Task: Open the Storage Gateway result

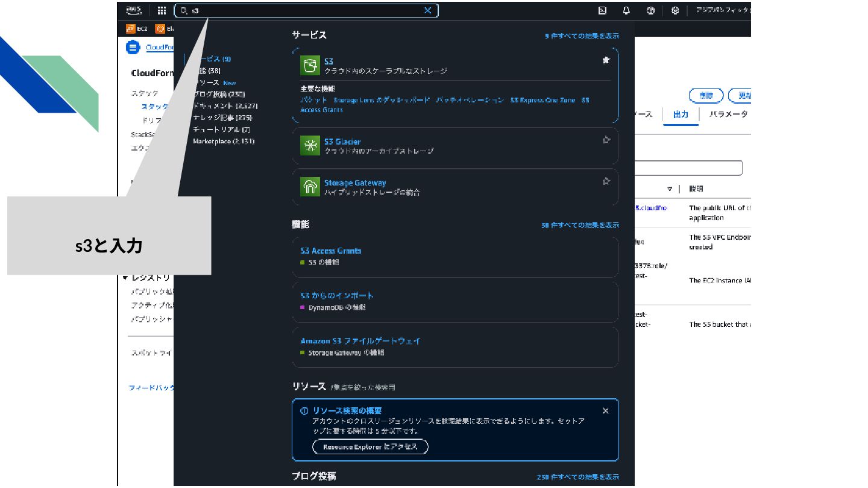Action: 355,183
